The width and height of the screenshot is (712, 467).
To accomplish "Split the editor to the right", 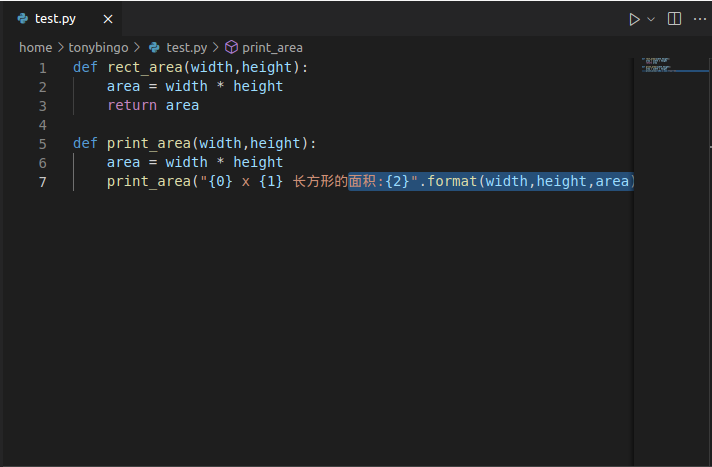I will pyautogui.click(x=675, y=19).
